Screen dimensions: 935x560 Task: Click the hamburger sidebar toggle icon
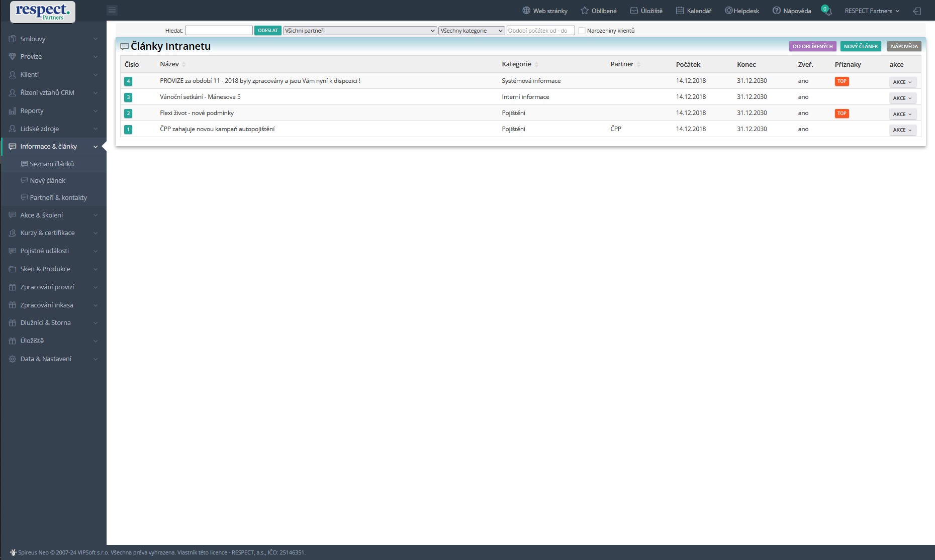point(112,11)
